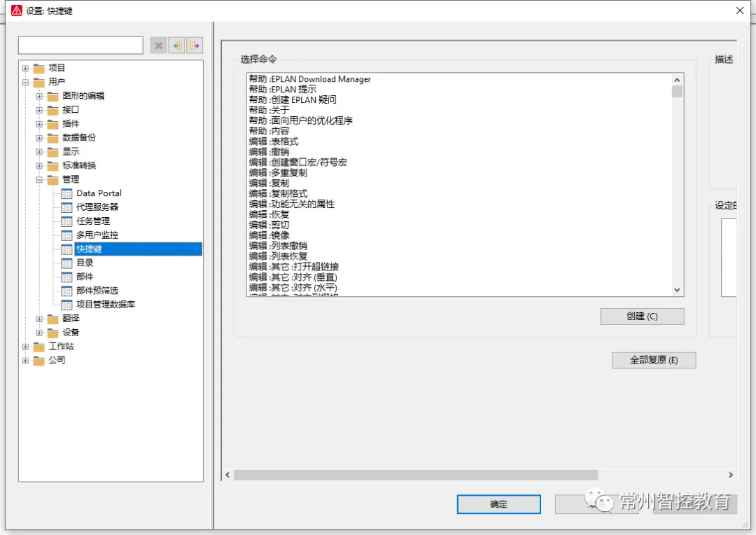Select 代理服务器 settings item

tap(97, 207)
